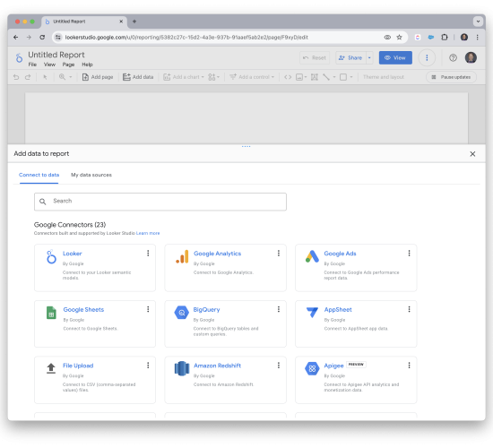
Task: Click the panel drag handle dots
Action: [246, 146]
